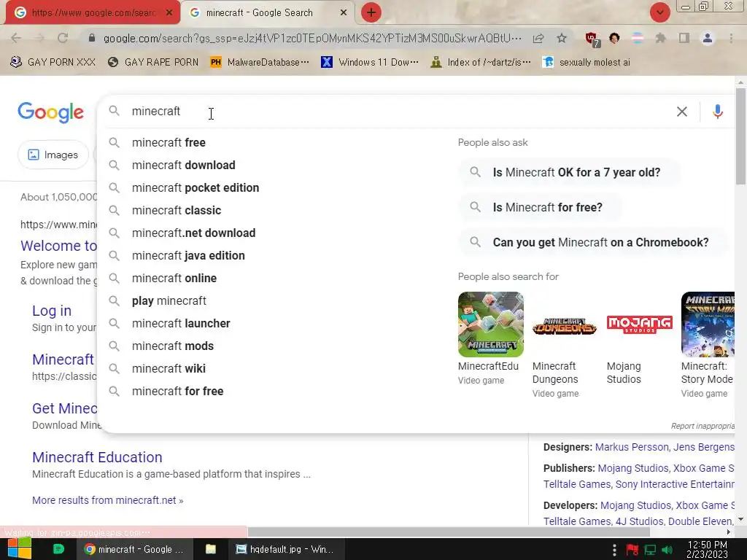
Task: Open the MinecraftEdu thumbnail
Action: coord(491,324)
